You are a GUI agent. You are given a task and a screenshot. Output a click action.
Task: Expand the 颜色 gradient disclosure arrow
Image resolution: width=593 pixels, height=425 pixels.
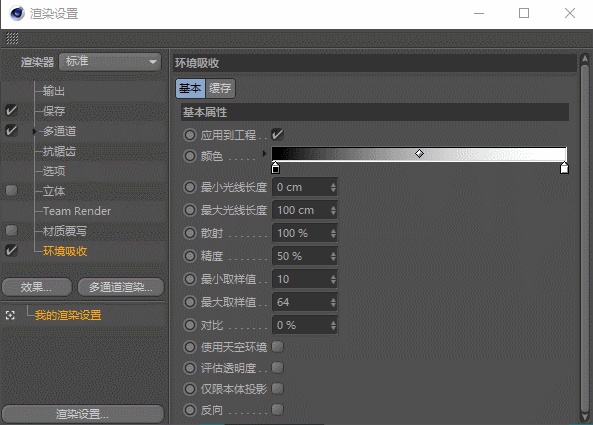264,154
